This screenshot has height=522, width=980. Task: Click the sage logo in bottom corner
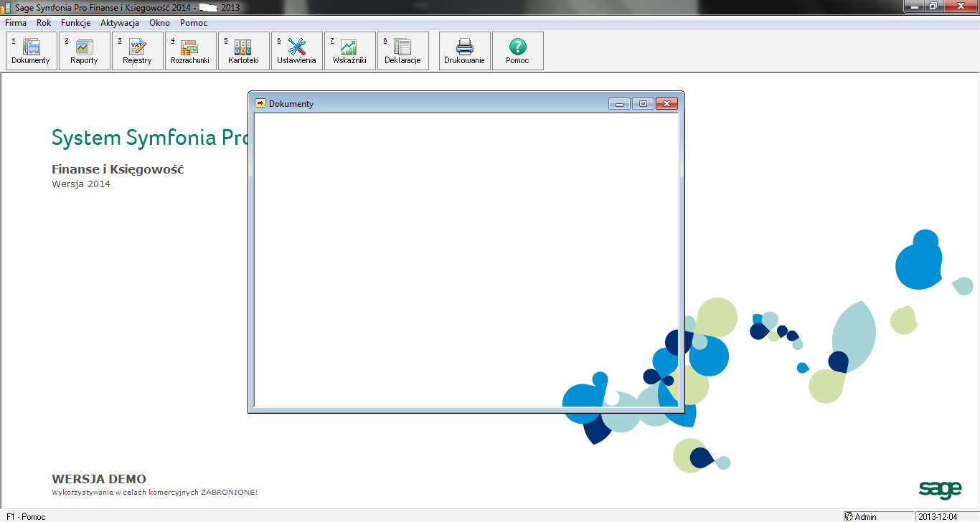pyautogui.click(x=940, y=489)
